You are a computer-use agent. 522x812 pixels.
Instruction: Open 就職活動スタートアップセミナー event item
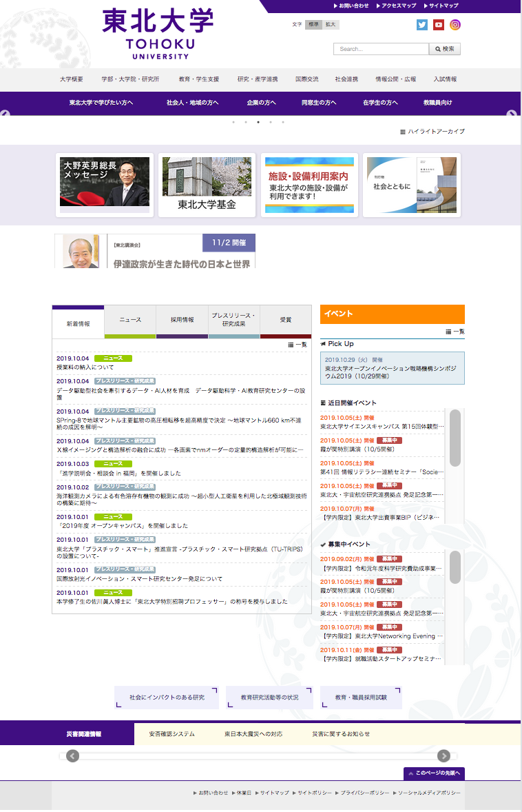[382, 659]
